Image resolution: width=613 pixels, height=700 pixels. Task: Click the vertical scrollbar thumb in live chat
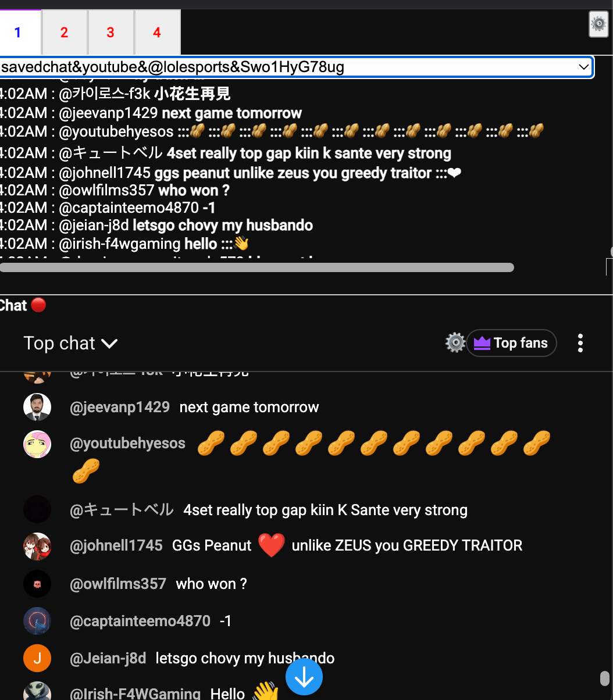coord(604,679)
